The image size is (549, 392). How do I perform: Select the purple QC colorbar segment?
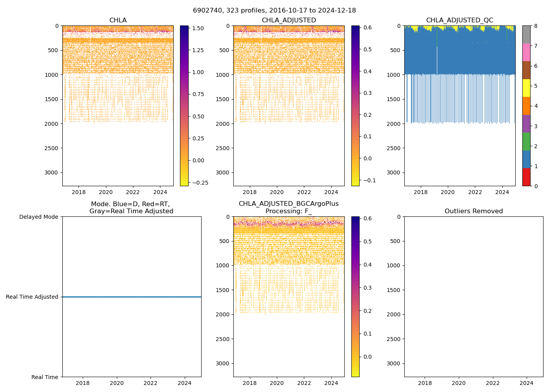(526, 123)
